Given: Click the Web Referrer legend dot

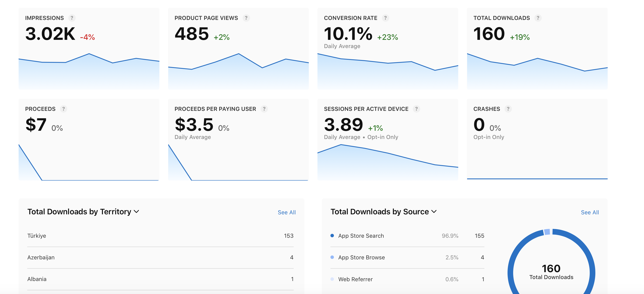Looking at the screenshot, I should click(332, 279).
